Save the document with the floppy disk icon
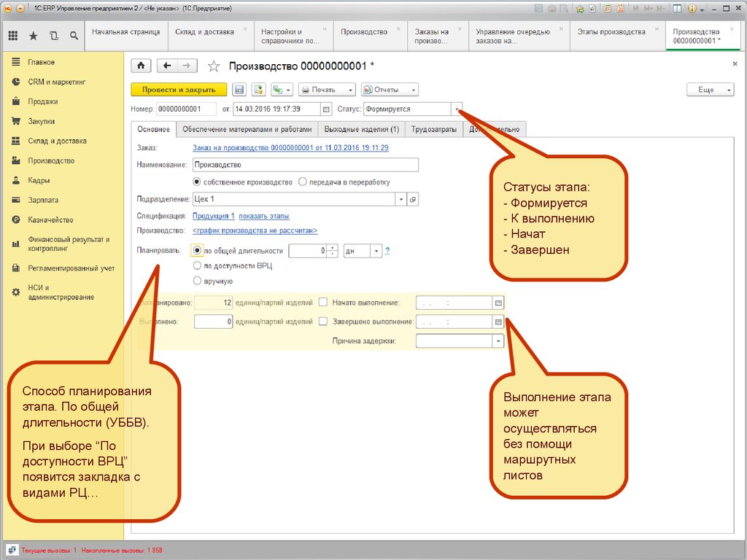Viewport: 747px width, 560px height. (x=239, y=90)
